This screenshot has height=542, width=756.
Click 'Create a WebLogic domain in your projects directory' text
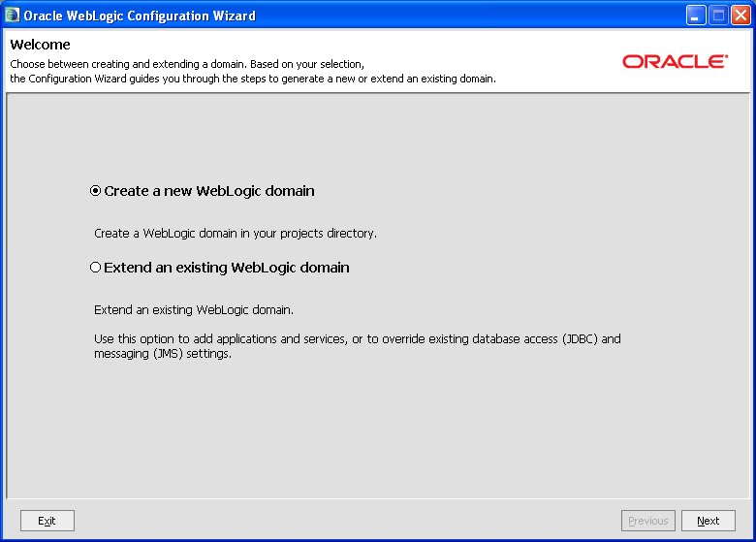pos(236,234)
